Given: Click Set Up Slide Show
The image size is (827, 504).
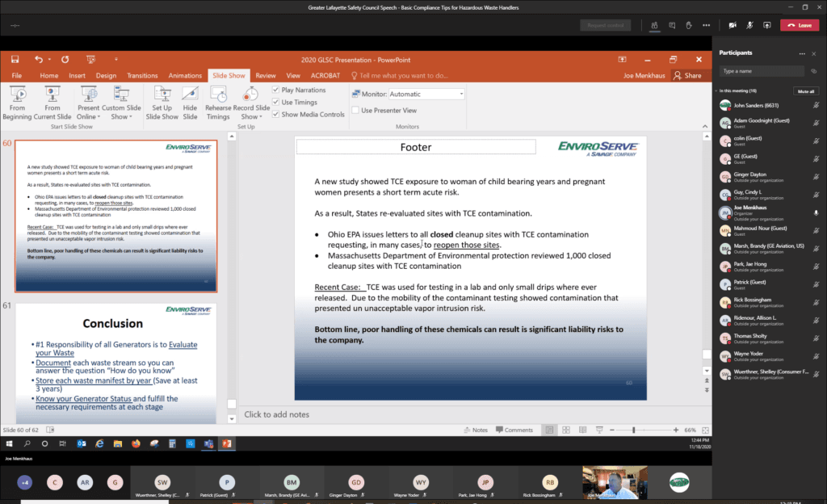Looking at the screenshot, I should [162, 103].
